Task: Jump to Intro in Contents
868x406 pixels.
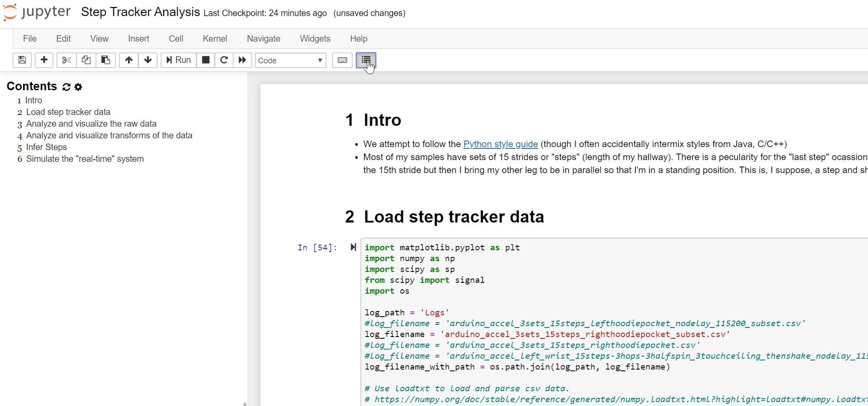Action: [33, 100]
